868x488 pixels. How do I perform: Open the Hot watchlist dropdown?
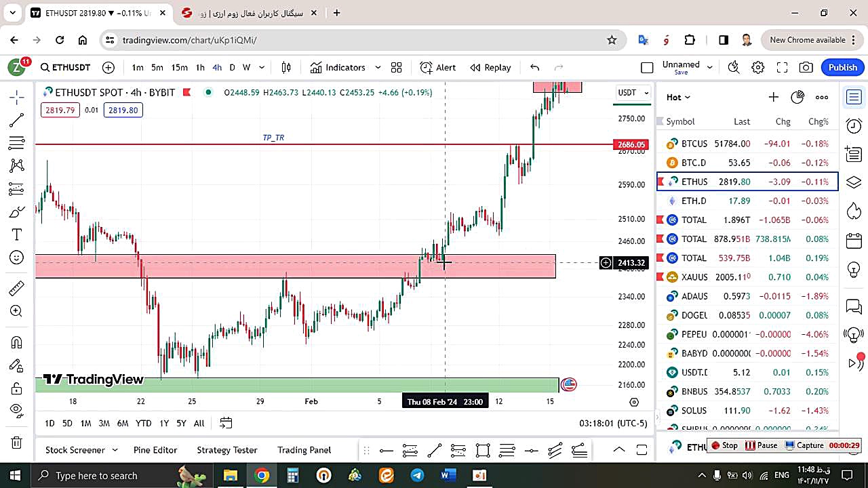pyautogui.click(x=678, y=97)
